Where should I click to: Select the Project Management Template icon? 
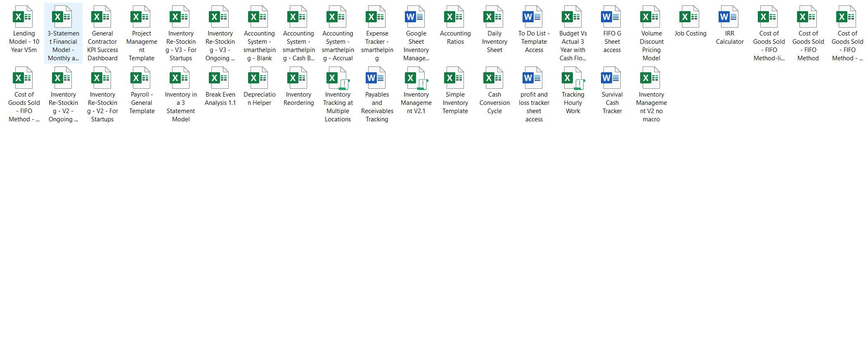tap(141, 17)
